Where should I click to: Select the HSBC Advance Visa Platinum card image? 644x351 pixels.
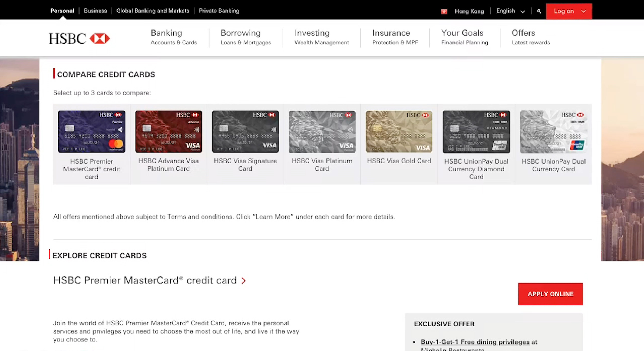[168, 131]
